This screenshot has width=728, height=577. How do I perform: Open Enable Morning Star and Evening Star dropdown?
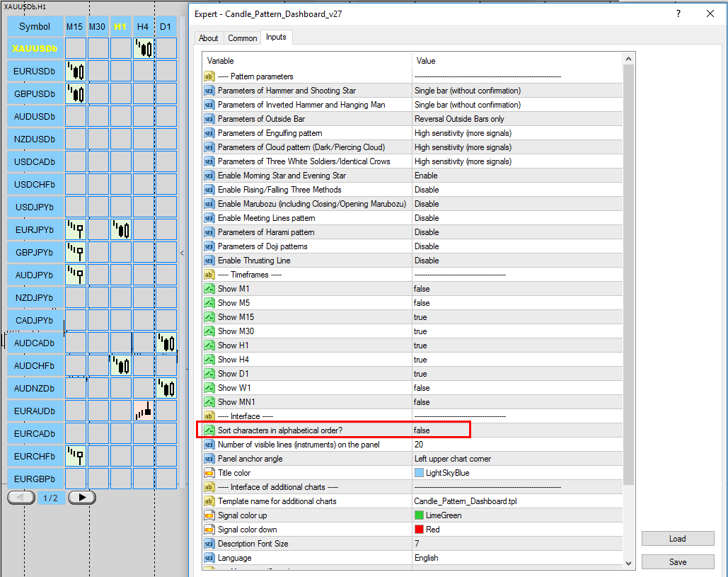pos(516,176)
